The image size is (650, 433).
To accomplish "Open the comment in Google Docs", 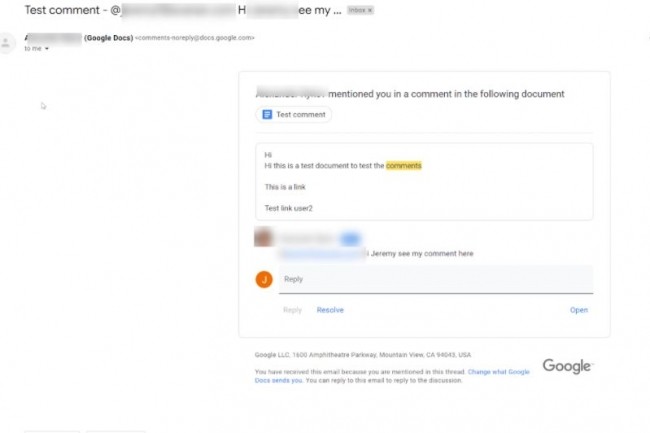I will 579,310.
